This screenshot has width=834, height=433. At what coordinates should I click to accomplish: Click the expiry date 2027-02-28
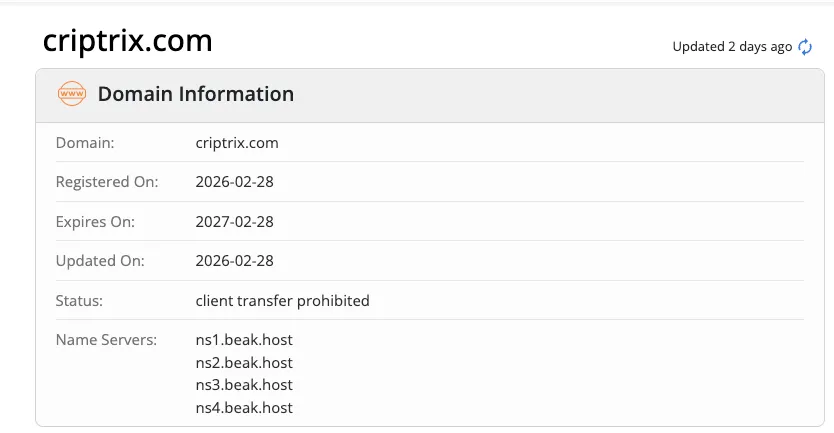coord(235,221)
